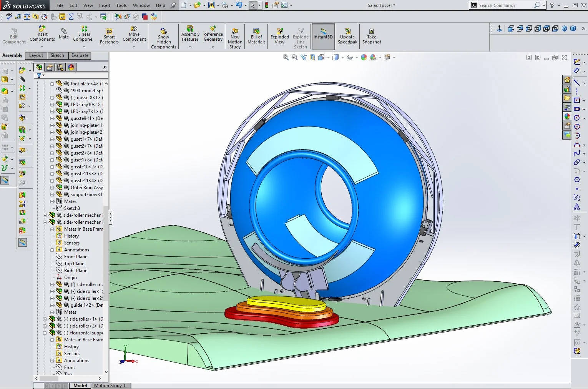Click the Bill of Materials tool

tap(256, 35)
